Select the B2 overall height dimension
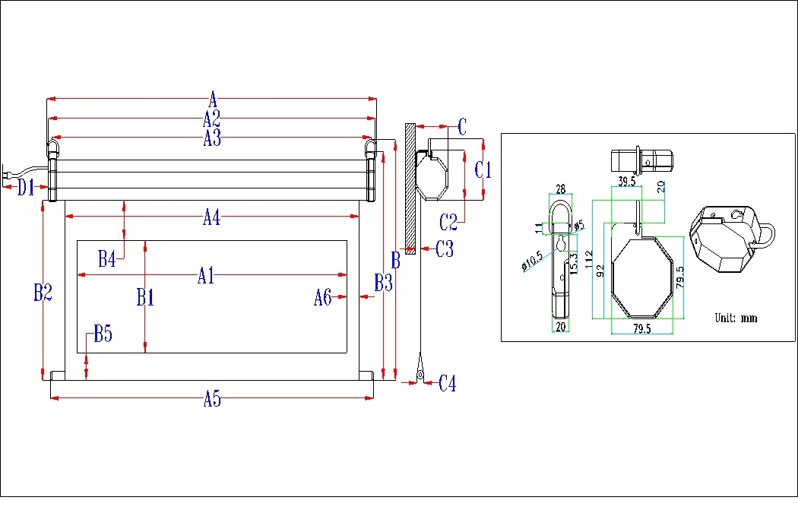Image resolution: width=798 pixels, height=532 pixels. tap(43, 291)
